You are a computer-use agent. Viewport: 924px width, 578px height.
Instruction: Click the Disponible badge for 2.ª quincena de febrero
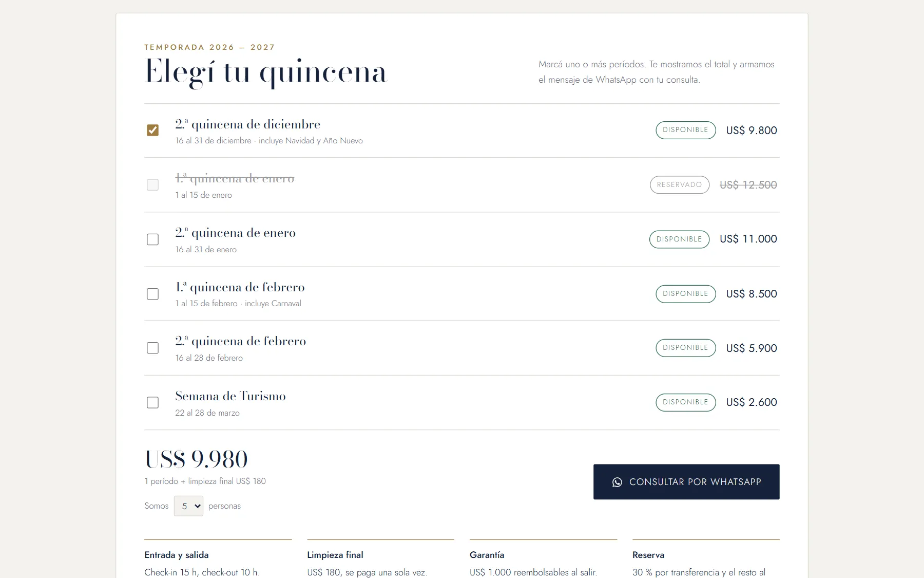click(685, 348)
